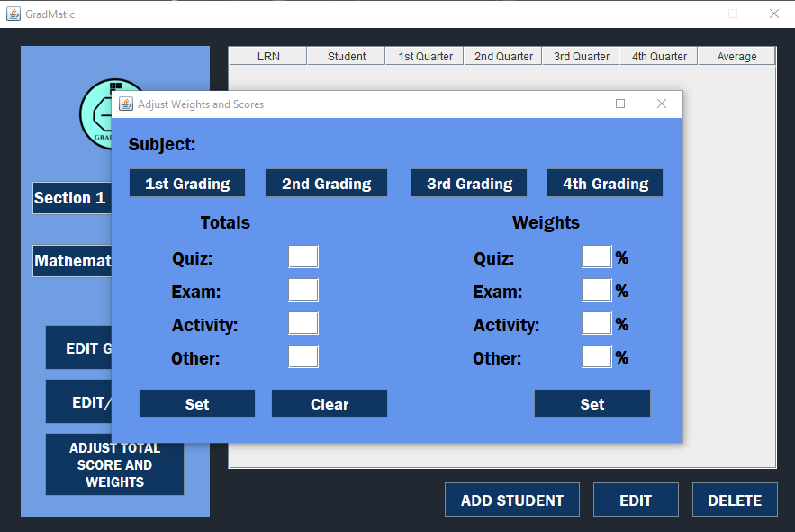Screen dimensions: 795x532
Task: Click the Exam weight percentage field
Action: (x=595, y=290)
